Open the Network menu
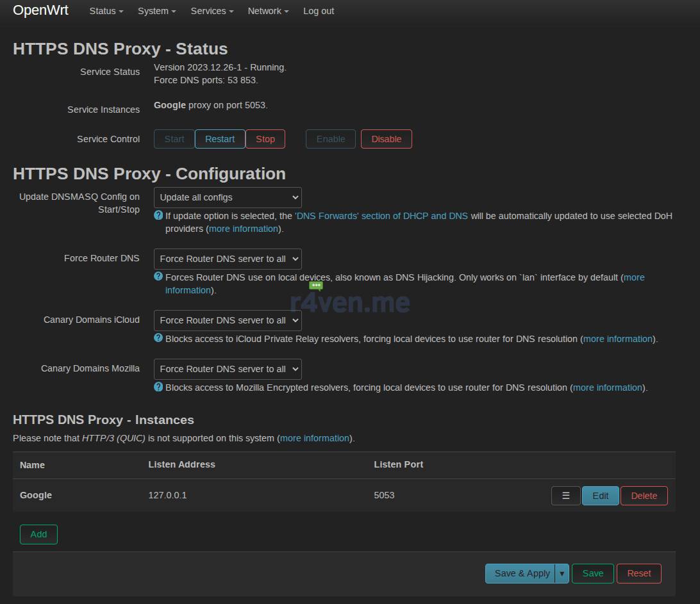This screenshot has width=700, height=604. (268, 11)
